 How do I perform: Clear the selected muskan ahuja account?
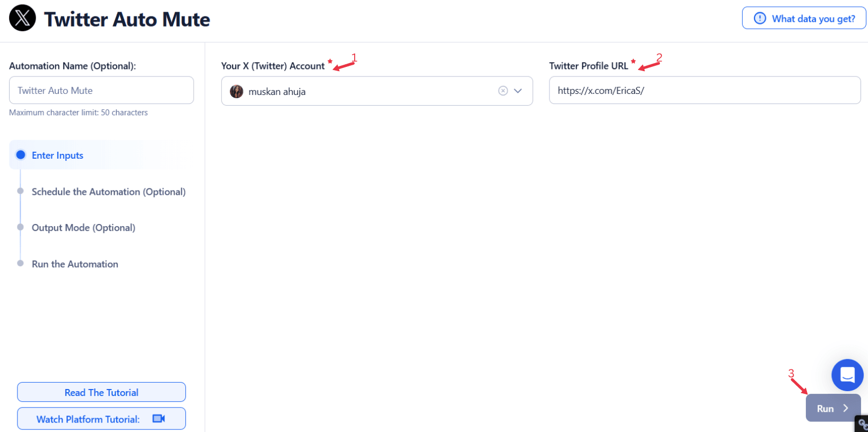[503, 91]
